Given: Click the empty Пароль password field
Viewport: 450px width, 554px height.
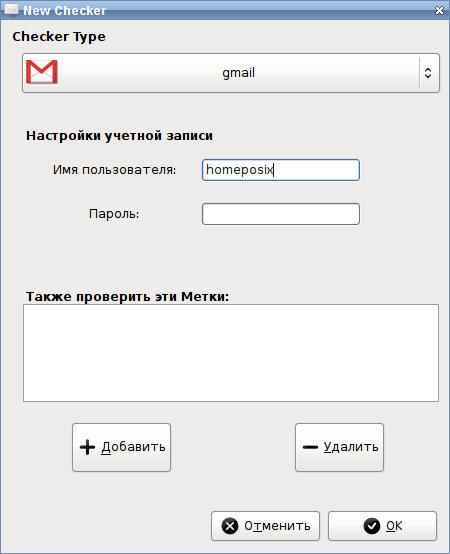Looking at the screenshot, I should tap(281, 214).
